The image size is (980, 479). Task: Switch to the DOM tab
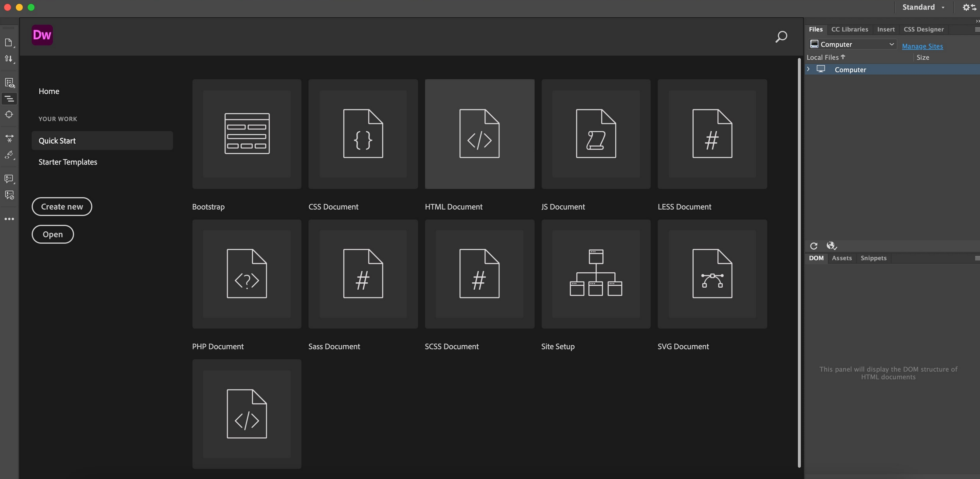(816, 258)
